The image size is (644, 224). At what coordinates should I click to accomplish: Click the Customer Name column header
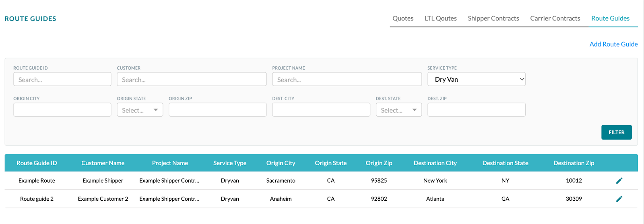tap(103, 163)
